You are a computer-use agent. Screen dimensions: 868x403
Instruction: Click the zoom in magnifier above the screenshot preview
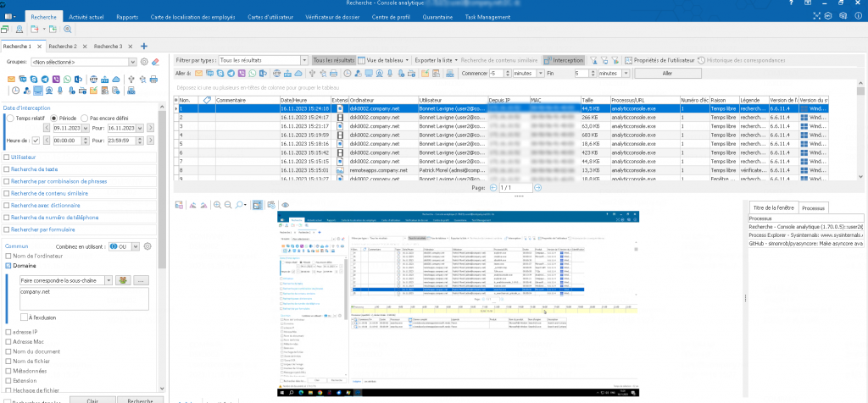point(217,205)
